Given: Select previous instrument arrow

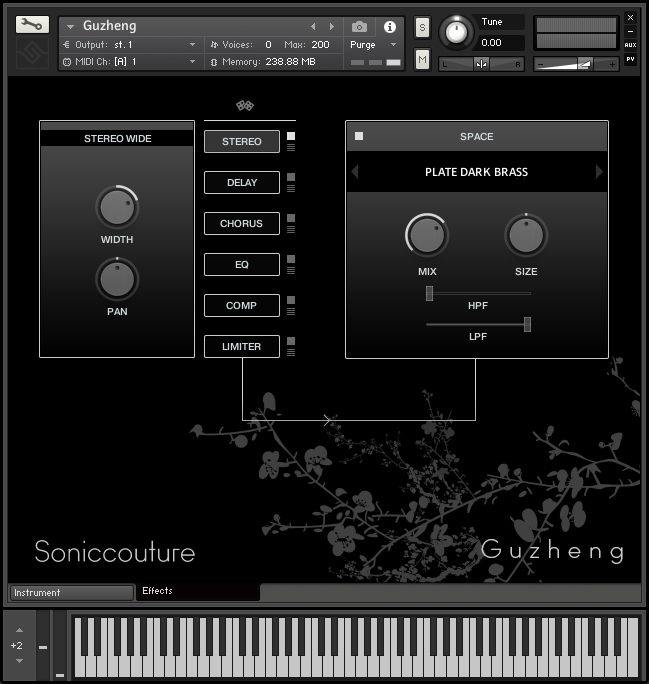Looking at the screenshot, I should [x=313, y=27].
